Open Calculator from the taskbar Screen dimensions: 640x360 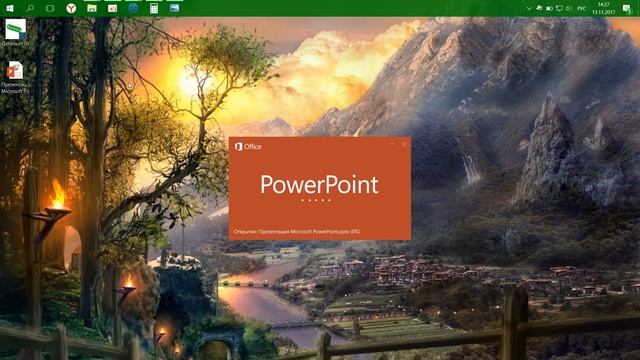pyautogui.click(x=154, y=8)
